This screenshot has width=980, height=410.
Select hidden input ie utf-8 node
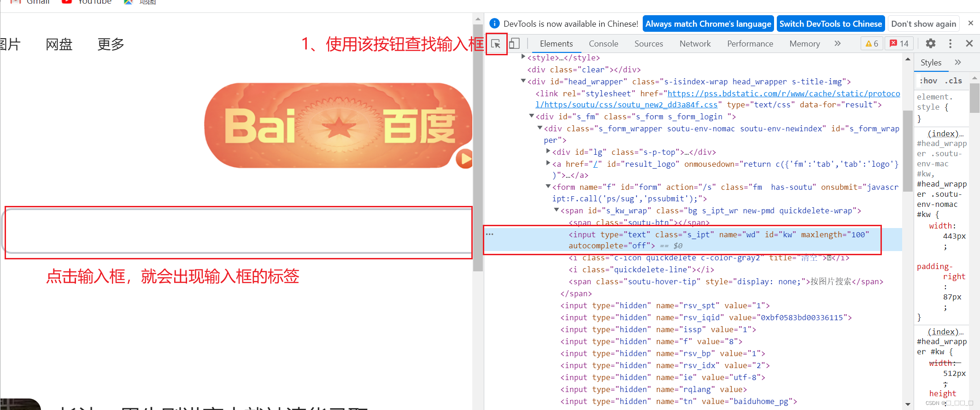pyautogui.click(x=663, y=377)
